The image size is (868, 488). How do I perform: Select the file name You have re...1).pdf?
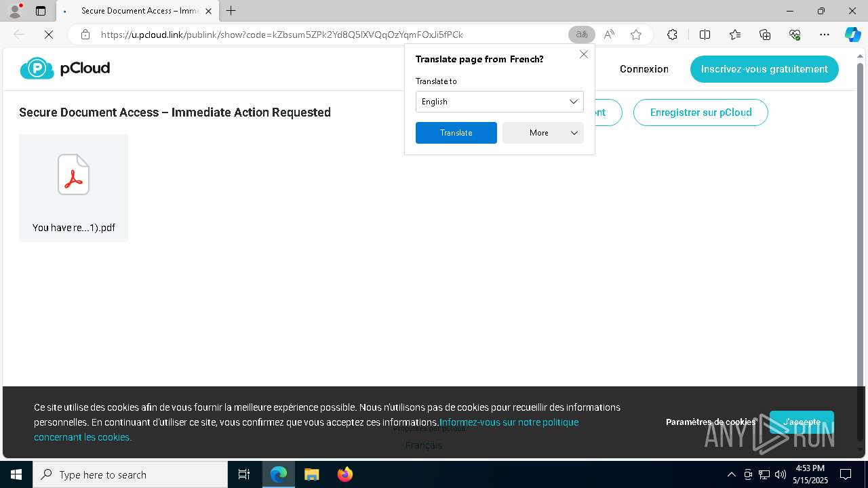[x=74, y=228]
